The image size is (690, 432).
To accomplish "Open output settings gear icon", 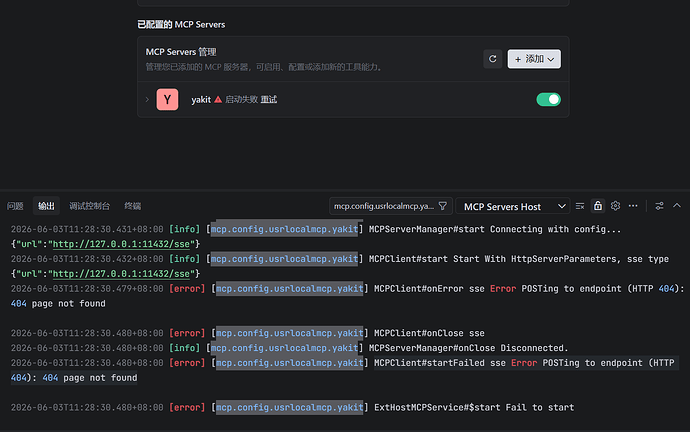I will 615,205.
